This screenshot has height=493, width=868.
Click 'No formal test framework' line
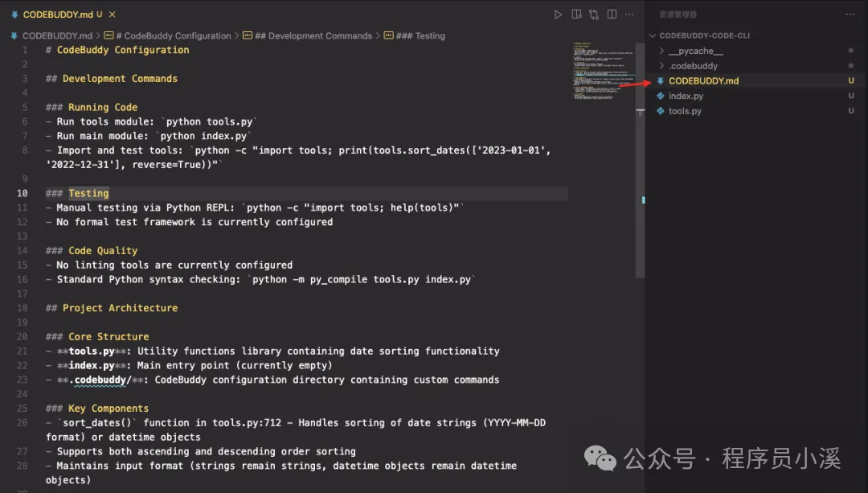[x=190, y=222]
